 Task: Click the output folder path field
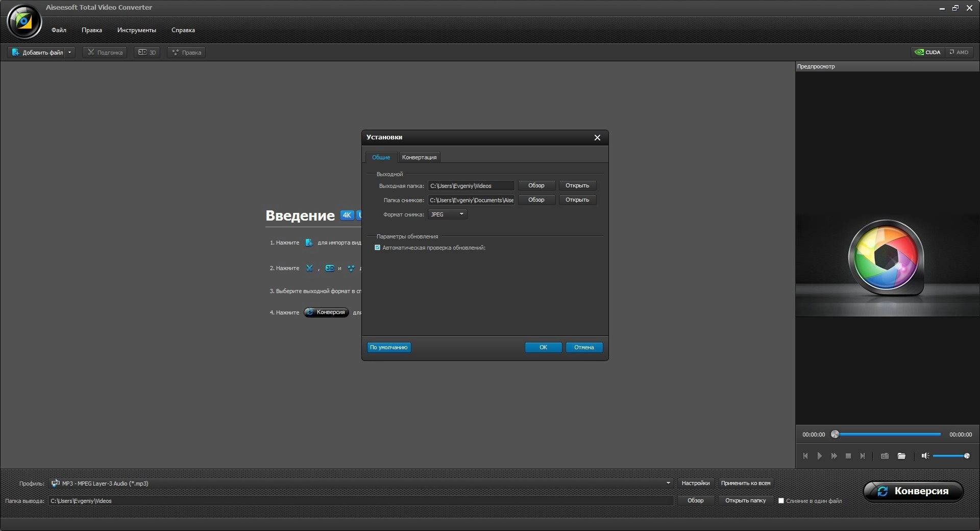click(471, 186)
